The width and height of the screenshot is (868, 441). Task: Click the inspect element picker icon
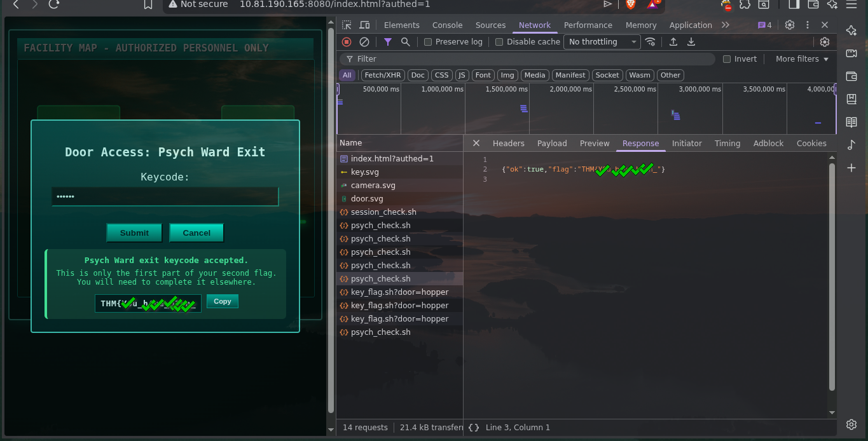point(347,25)
